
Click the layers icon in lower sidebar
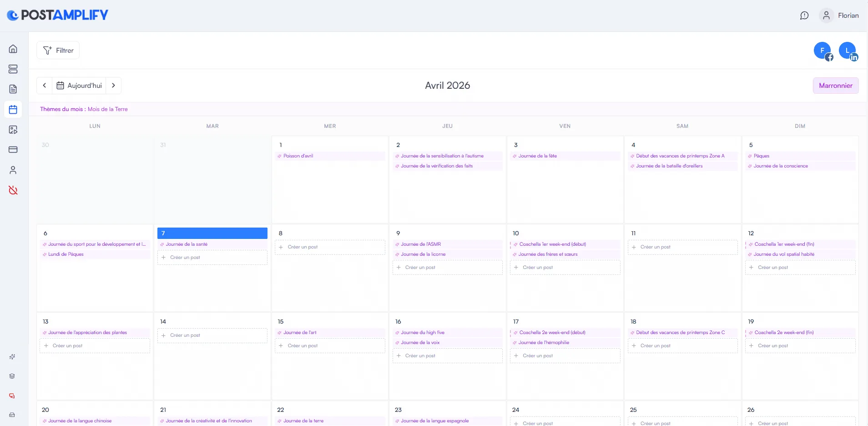(x=12, y=376)
